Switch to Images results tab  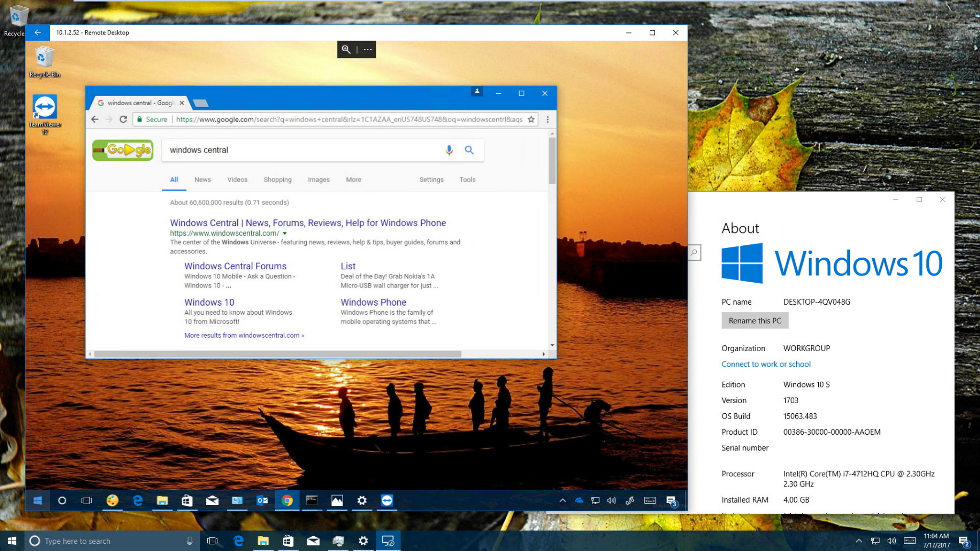pyautogui.click(x=319, y=180)
